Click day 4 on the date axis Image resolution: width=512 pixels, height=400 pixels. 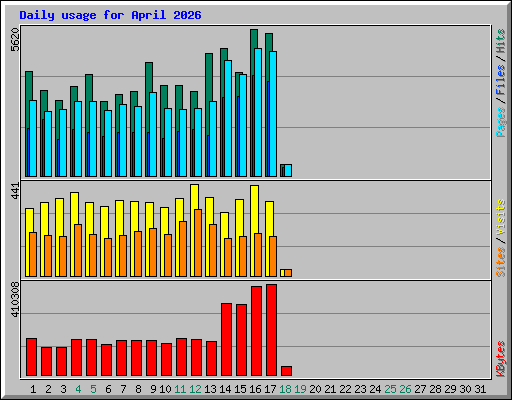pyautogui.click(x=78, y=389)
